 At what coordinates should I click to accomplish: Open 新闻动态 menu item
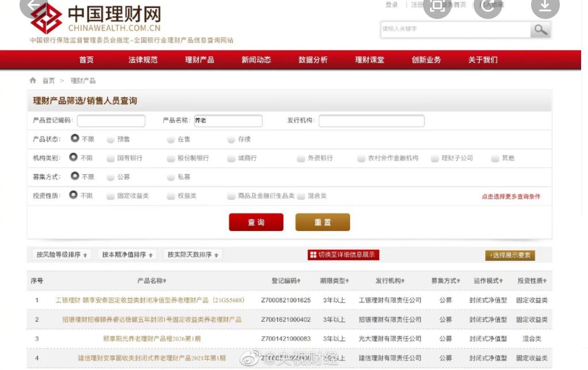coord(256,60)
